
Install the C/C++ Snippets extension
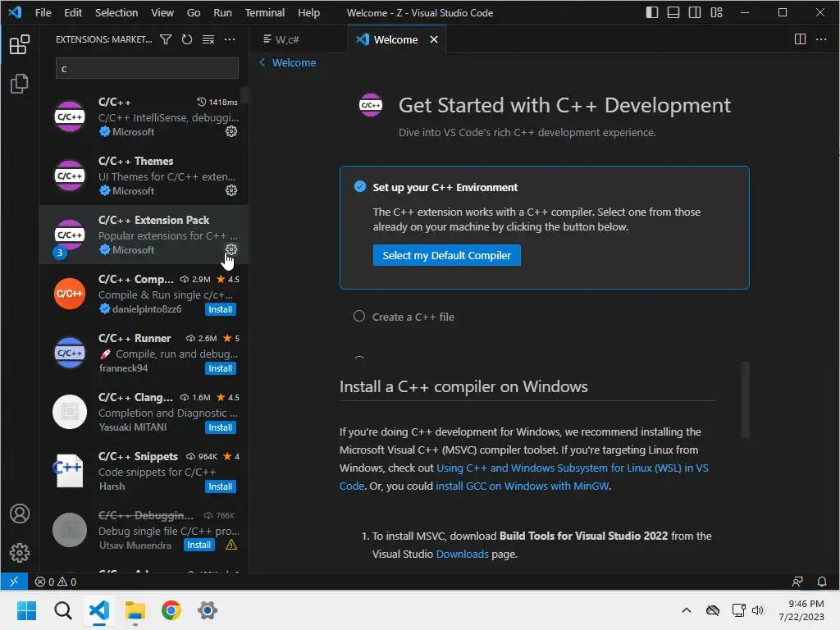click(220, 486)
